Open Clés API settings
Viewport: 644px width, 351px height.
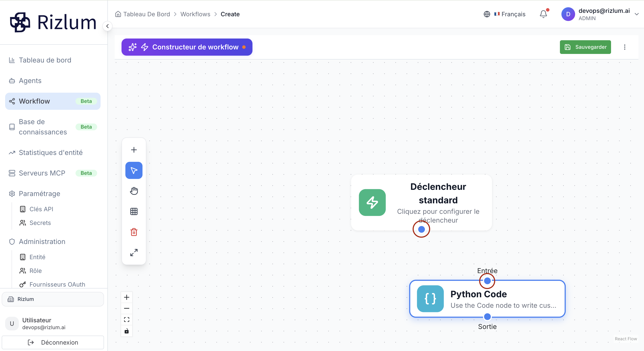tap(41, 209)
